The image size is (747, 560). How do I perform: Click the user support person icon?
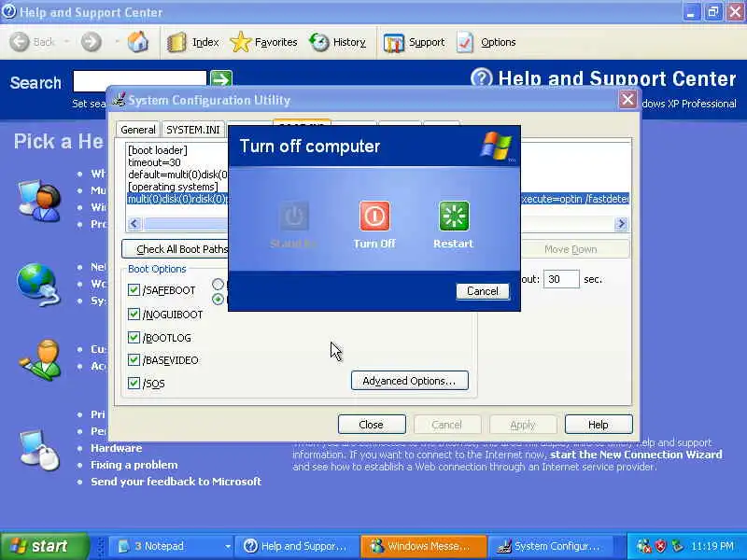[x=39, y=201]
